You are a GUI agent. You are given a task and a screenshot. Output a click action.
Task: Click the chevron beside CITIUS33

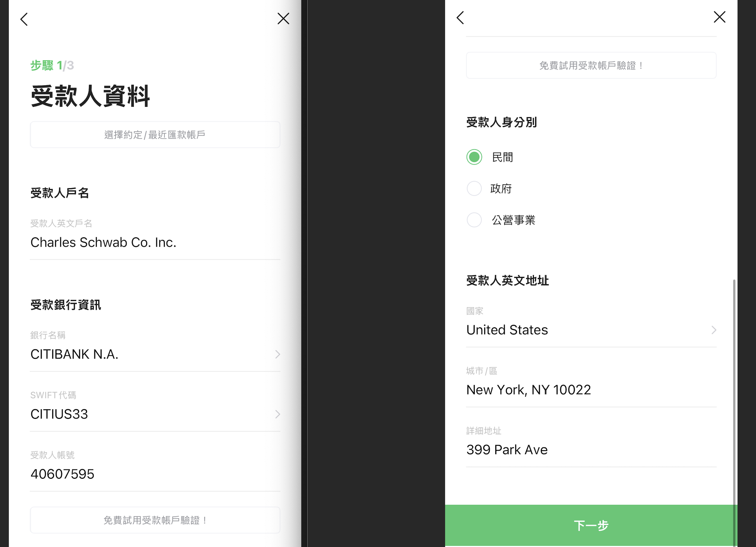(278, 414)
